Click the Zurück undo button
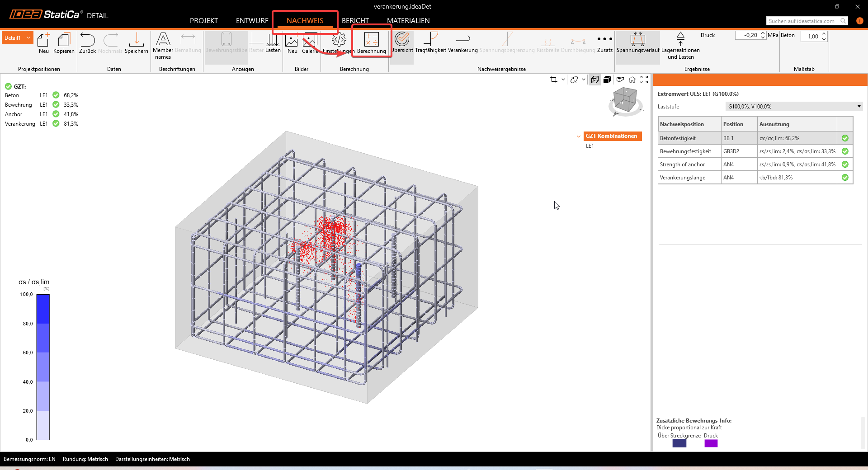 pyautogui.click(x=87, y=42)
